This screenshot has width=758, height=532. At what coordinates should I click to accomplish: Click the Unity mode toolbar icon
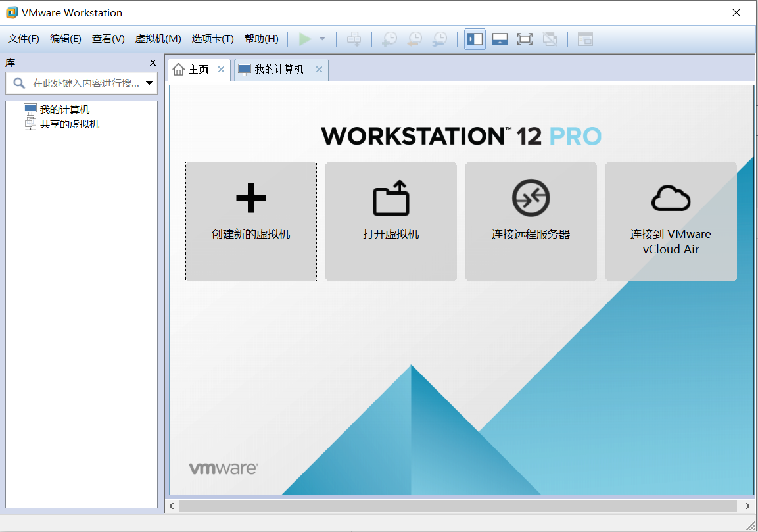point(550,39)
